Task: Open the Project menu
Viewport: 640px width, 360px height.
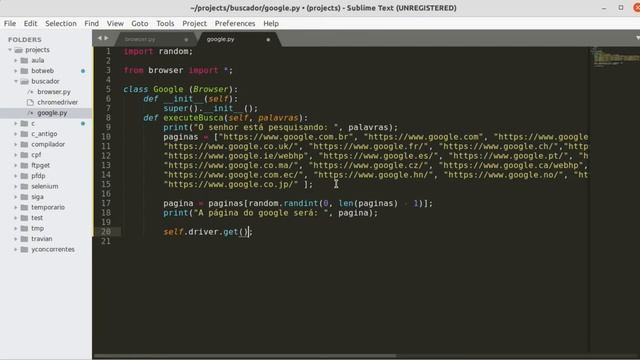Action: click(x=194, y=24)
